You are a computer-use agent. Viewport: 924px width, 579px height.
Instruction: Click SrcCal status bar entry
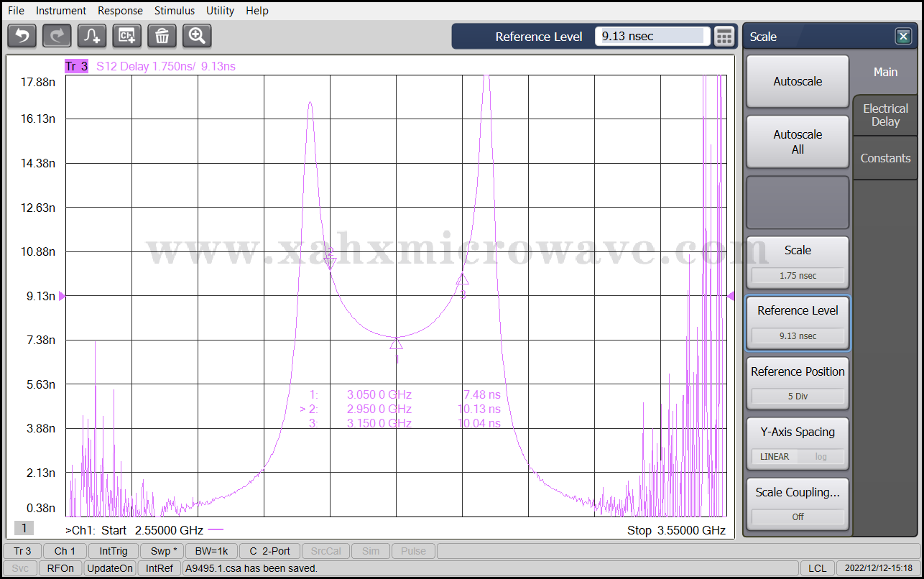click(x=326, y=551)
